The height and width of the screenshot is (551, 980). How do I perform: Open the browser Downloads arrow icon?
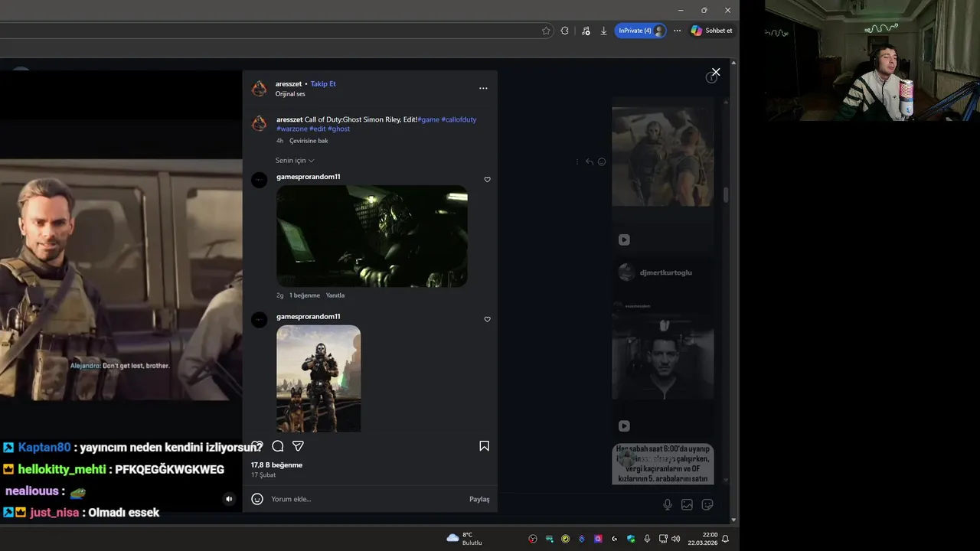coord(603,31)
